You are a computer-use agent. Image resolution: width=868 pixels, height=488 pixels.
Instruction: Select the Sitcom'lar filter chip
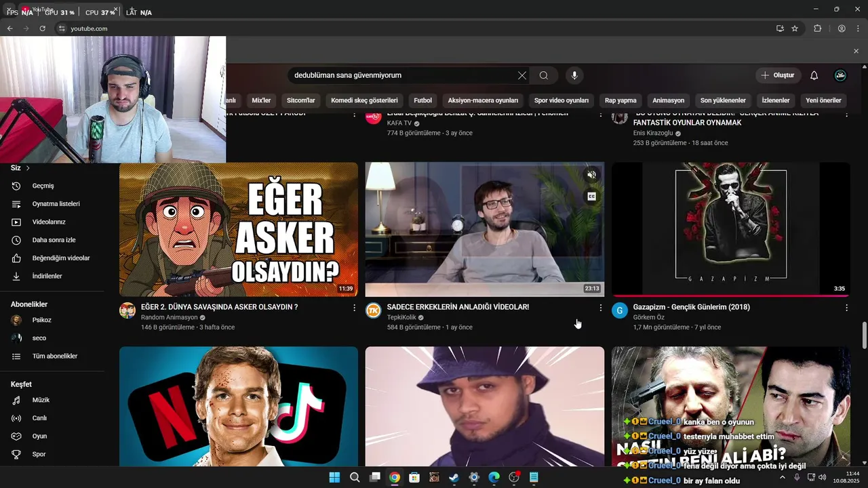[301, 100]
